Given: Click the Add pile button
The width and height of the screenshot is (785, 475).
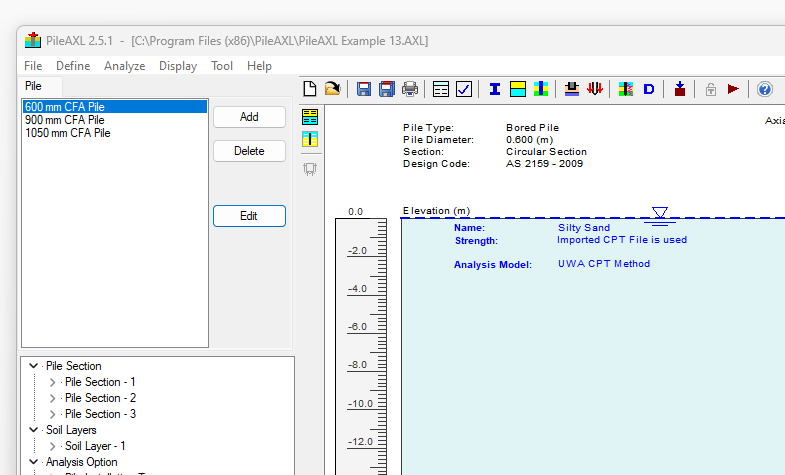Looking at the screenshot, I should tap(249, 117).
